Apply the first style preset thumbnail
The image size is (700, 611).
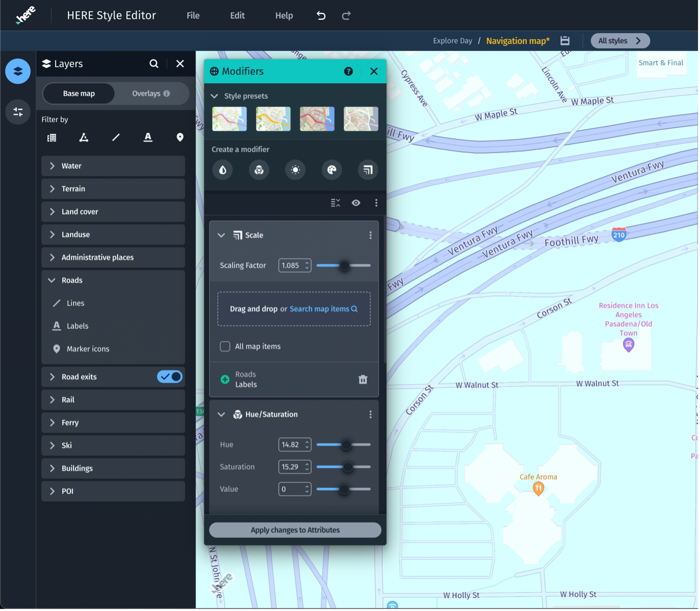click(x=229, y=119)
